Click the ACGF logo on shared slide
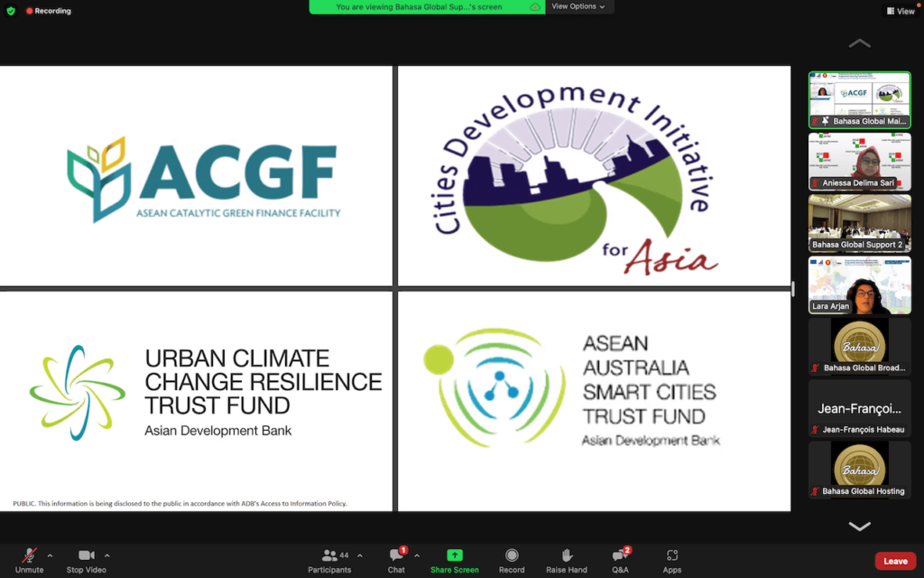This screenshot has height=578, width=924. (203, 180)
